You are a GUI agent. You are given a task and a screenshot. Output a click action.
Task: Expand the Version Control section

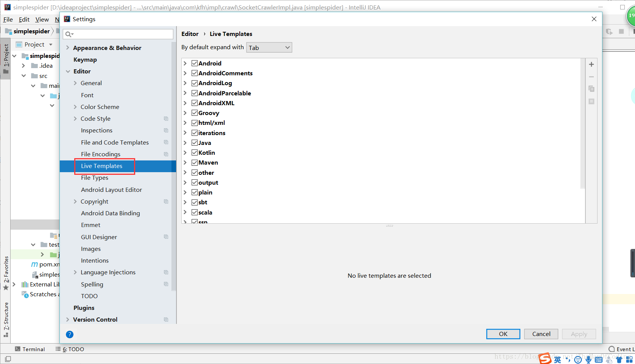68,320
